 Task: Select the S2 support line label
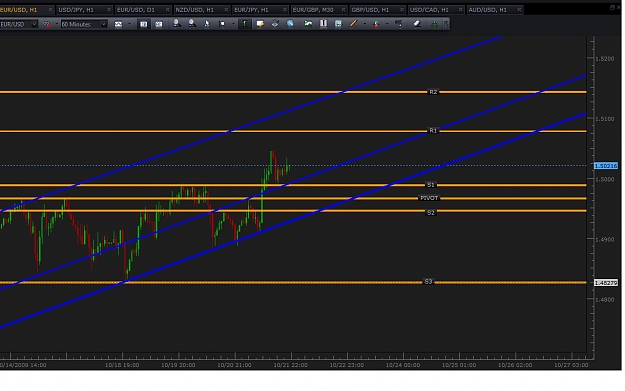click(x=430, y=213)
